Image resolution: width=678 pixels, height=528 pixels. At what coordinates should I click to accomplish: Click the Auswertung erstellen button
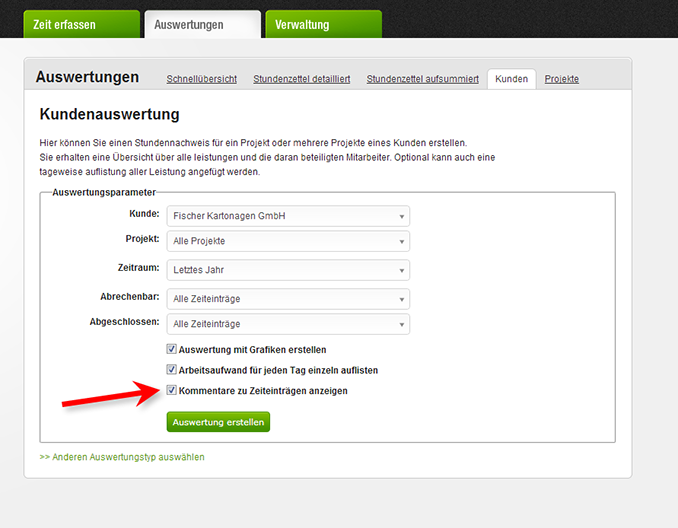coord(218,422)
